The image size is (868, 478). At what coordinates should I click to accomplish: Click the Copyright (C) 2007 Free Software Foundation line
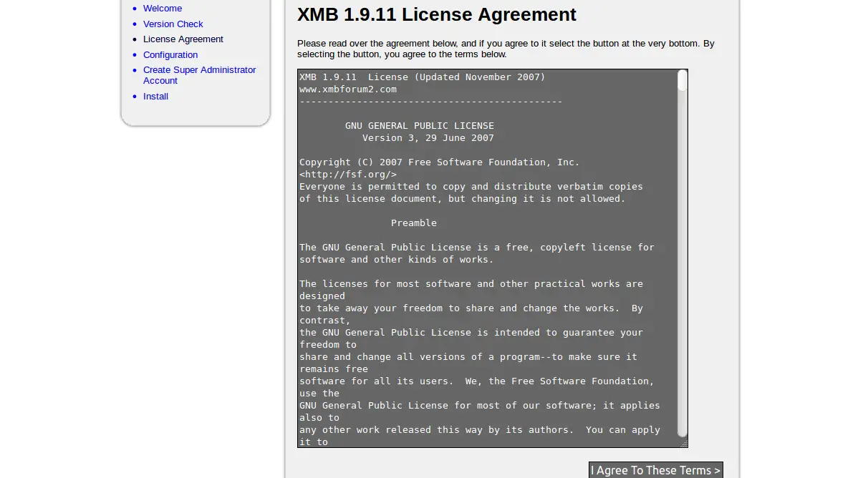pyautogui.click(x=440, y=162)
